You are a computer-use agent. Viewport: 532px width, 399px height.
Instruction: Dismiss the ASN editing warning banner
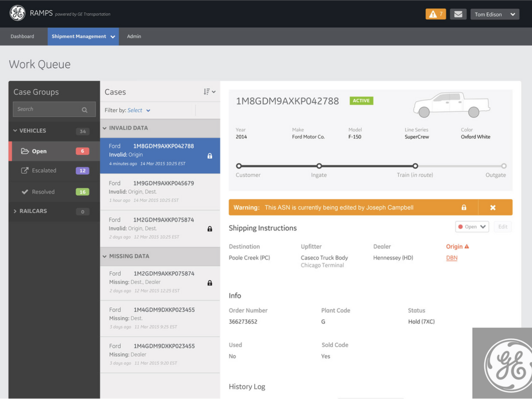pos(493,207)
